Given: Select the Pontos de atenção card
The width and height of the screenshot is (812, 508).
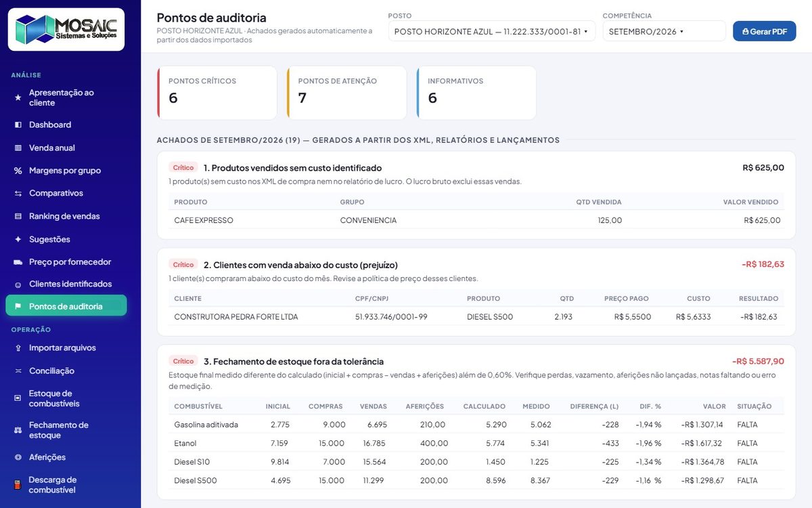Looking at the screenshot, I should 346,93.
